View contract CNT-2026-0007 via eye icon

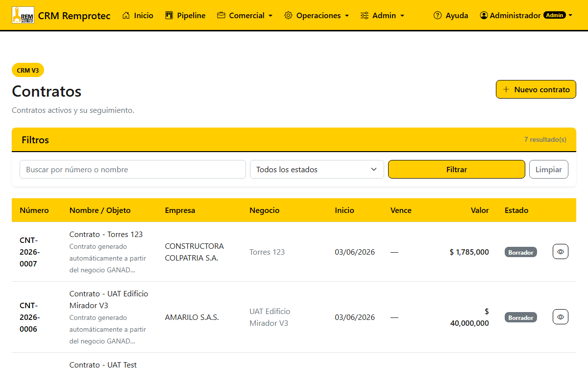point(561,252)
